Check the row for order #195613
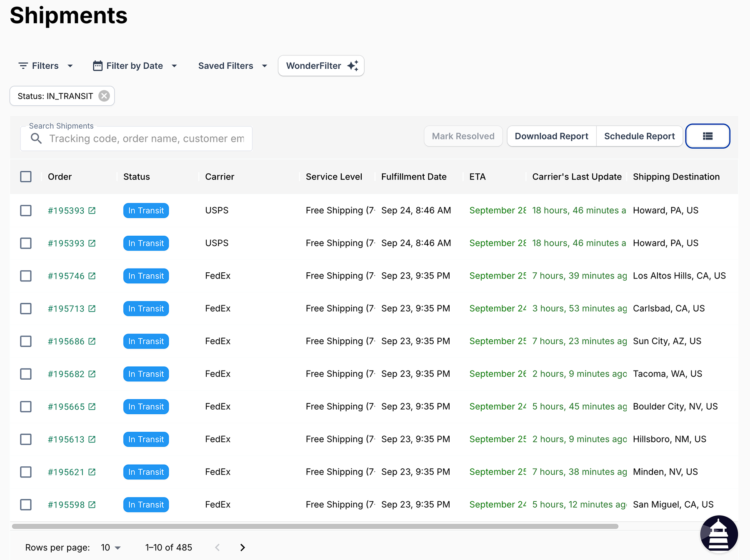Screen dimensions: 750x560 point(26,439)
